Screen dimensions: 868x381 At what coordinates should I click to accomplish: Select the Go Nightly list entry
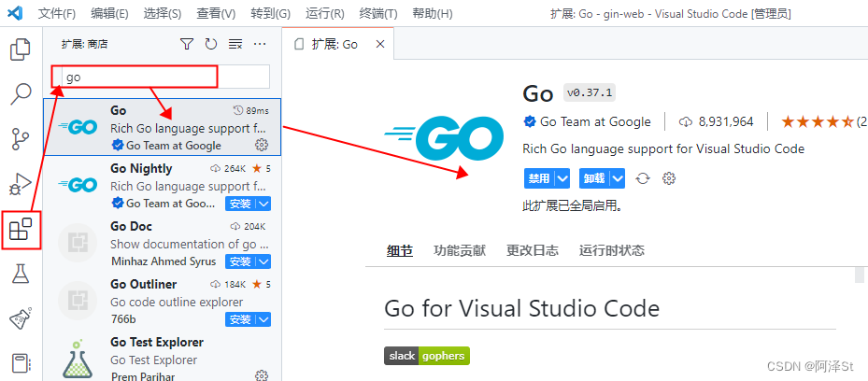(x=163, y=185)
